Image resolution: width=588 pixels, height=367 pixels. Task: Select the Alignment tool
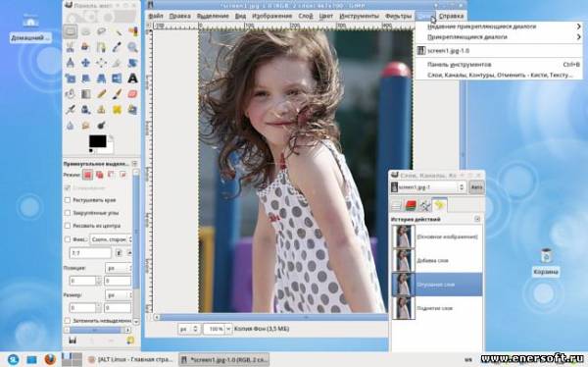[101, 63]
